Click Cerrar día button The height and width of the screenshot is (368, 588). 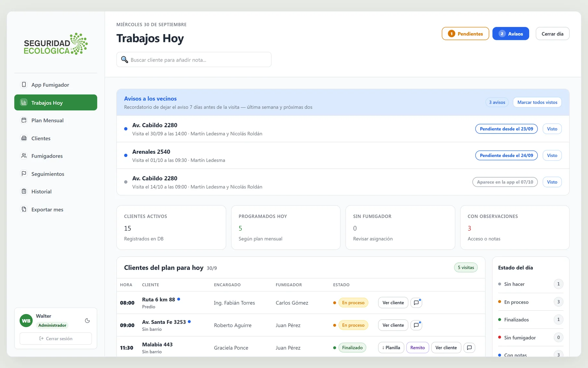(552, 34)
